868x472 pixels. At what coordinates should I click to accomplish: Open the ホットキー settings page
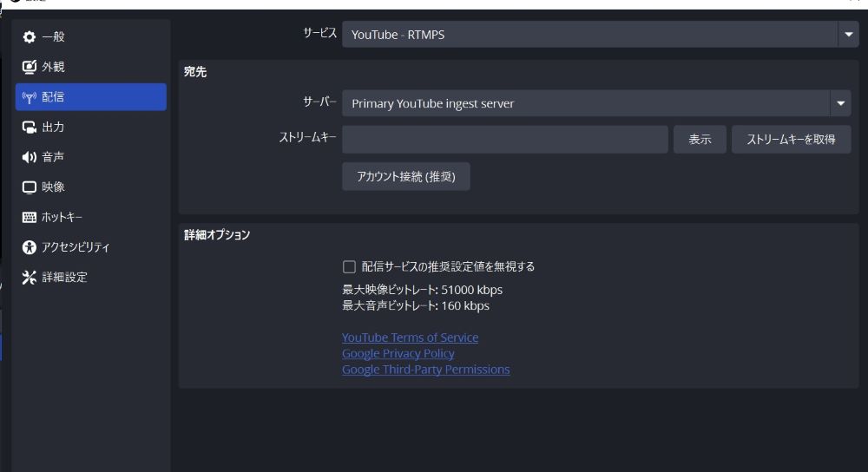tap(91, 217)
